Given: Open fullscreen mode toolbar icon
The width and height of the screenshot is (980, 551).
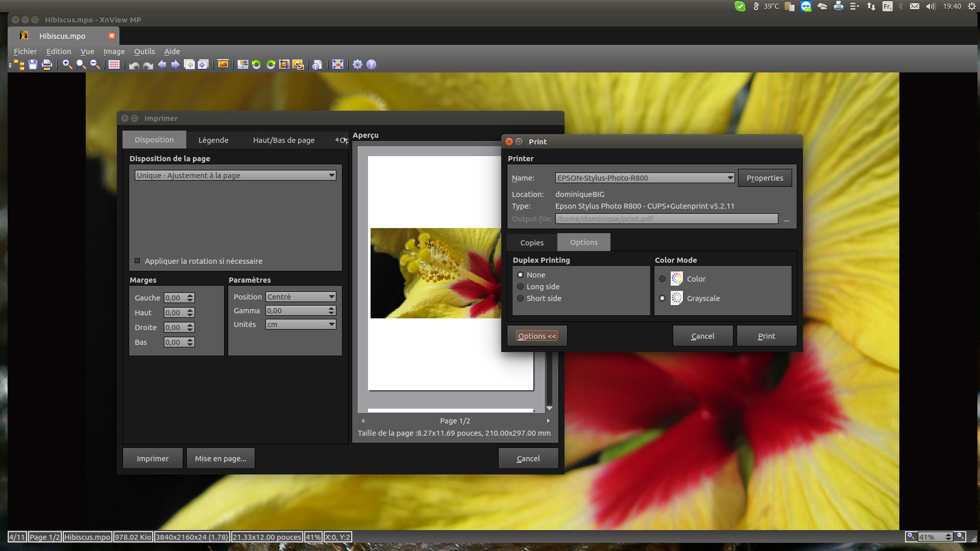Looking at the screenshot, I should 337,64.
